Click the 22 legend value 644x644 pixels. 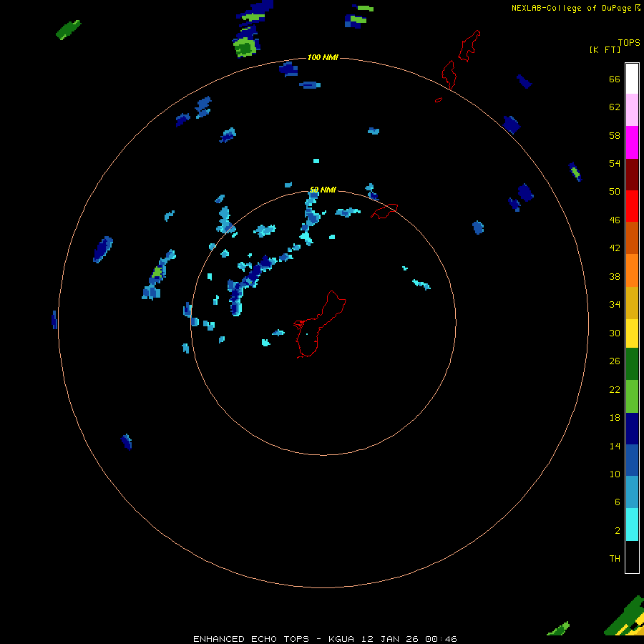tap(615, 390)
